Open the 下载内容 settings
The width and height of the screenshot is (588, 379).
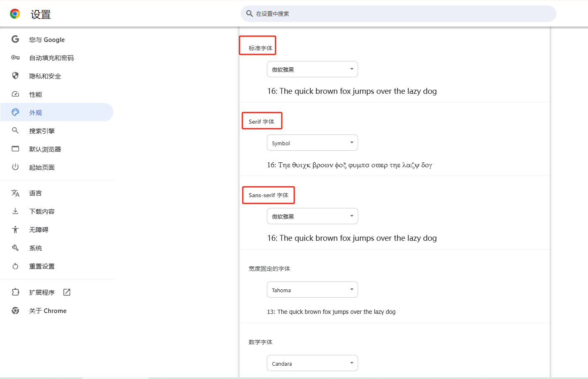(x=57, y=211)
